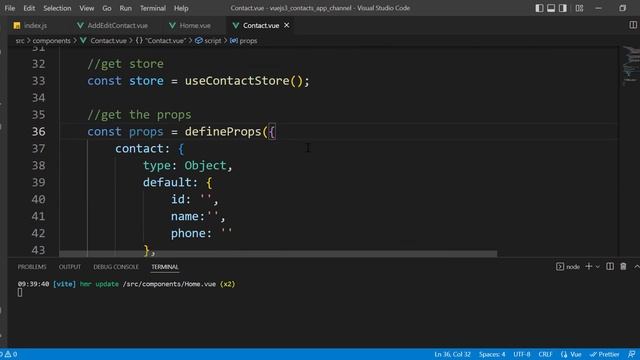This screenshot has height=360, width=640.
Task: Select the Terminal panel tab
Action: pyautogui.click(x=165, y=267)
